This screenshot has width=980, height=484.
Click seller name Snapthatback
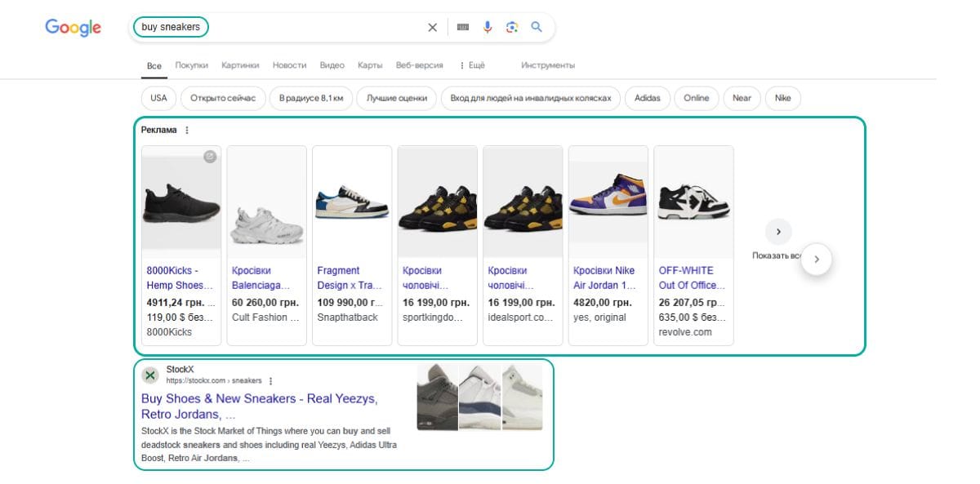(347, 317)
